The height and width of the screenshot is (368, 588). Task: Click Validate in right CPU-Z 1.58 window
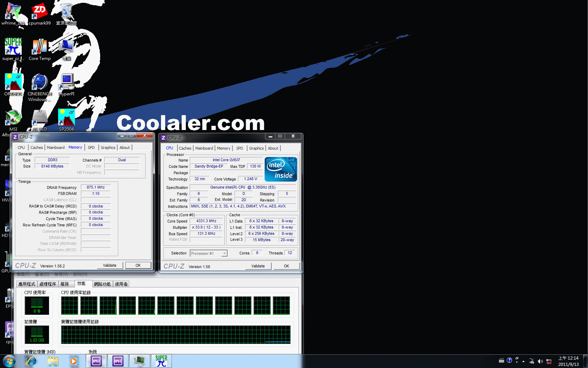pos(258,266)
